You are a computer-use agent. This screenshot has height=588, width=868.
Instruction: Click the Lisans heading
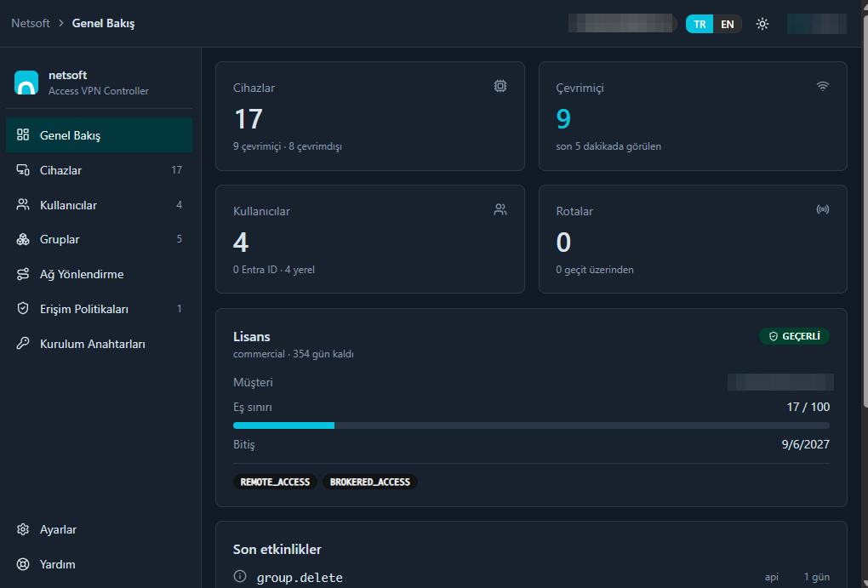click(251, 337)
